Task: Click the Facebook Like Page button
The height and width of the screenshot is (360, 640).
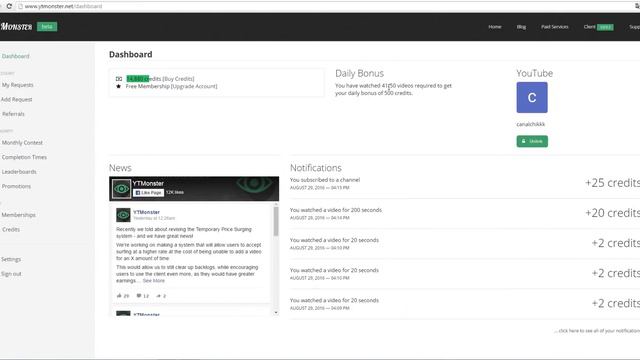Action: point(148,192)
